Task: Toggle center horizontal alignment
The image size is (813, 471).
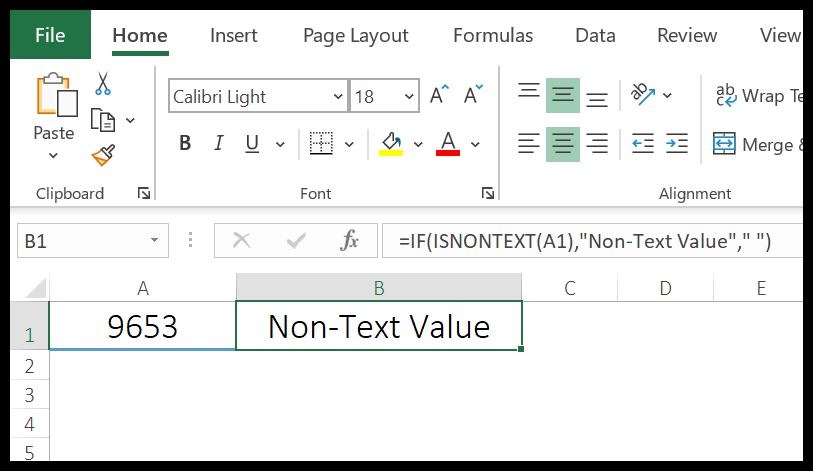Action: click(x=563, y=144)
